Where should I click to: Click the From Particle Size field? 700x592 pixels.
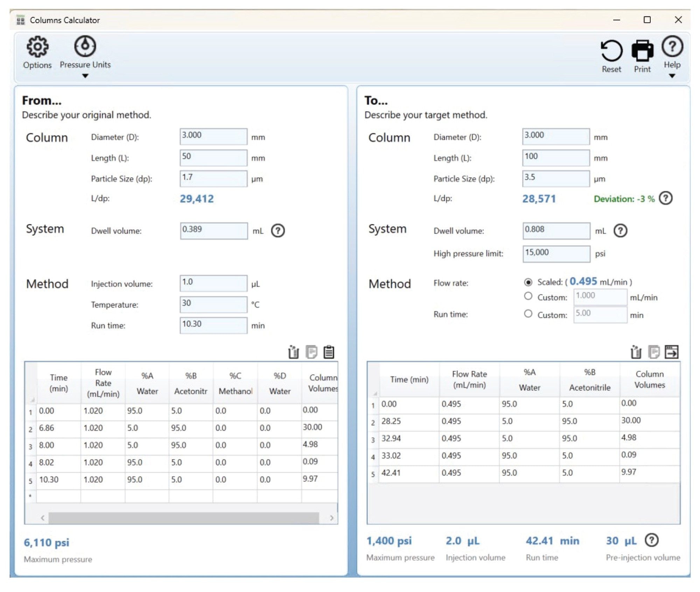click(x=213, y=179)
